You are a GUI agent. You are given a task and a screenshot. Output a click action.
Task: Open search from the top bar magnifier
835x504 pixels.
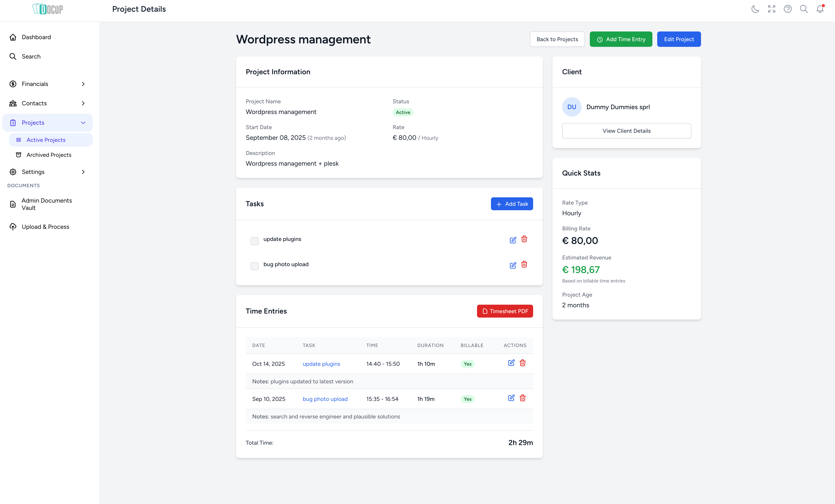[x=804, y=9]
